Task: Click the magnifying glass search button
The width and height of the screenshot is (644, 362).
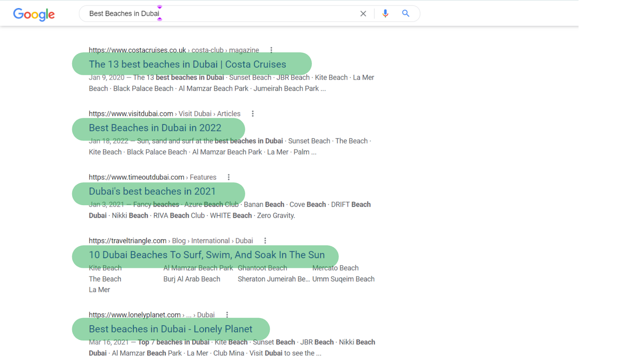Action: pyautogui.click(x=406, y=14)
